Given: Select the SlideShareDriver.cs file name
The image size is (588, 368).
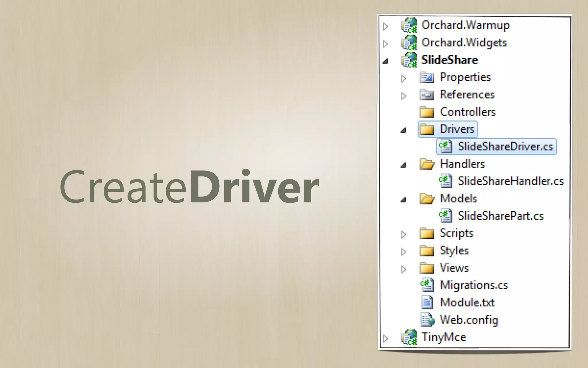Looking at the screenshot, I should point(505,147).
